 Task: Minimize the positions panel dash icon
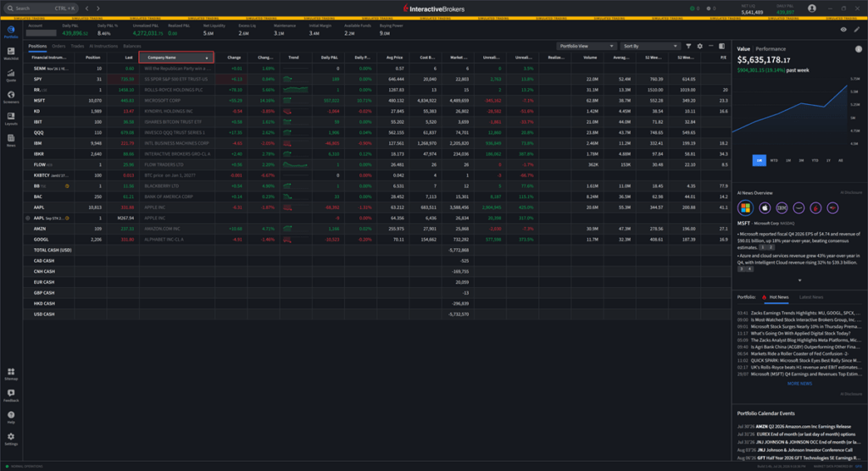pos(711,46)
